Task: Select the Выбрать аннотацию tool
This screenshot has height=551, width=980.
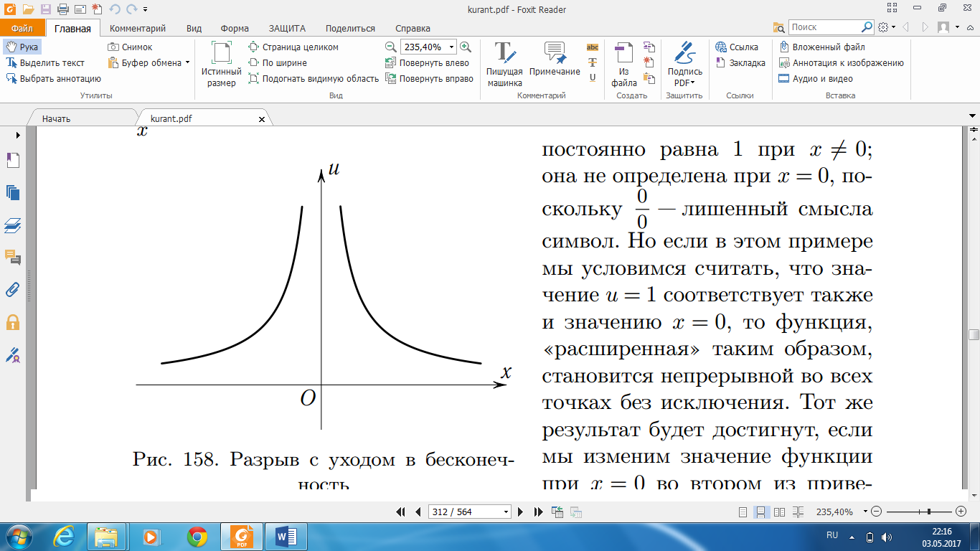Action: 53,78
